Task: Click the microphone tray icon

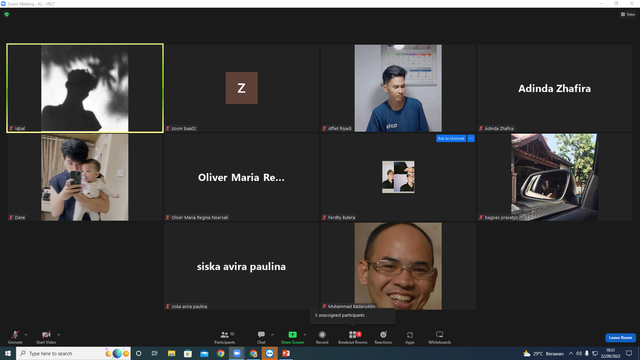Action: click(x=587, y=353)
